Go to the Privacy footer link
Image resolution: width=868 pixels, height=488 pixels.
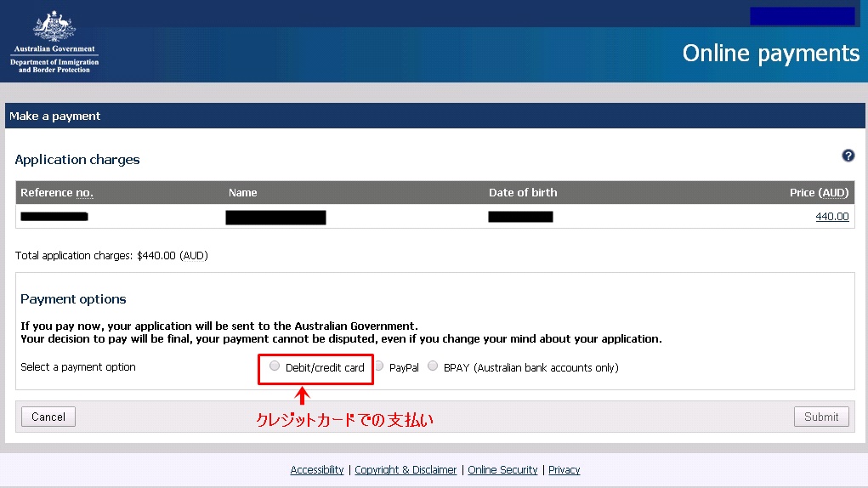click(x=564, y=470)
